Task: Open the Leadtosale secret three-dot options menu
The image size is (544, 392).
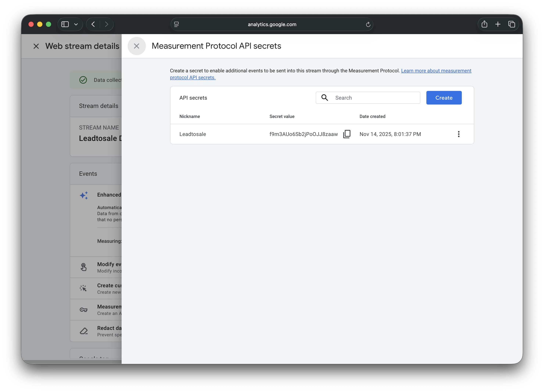Action: [x=459, y=134]
